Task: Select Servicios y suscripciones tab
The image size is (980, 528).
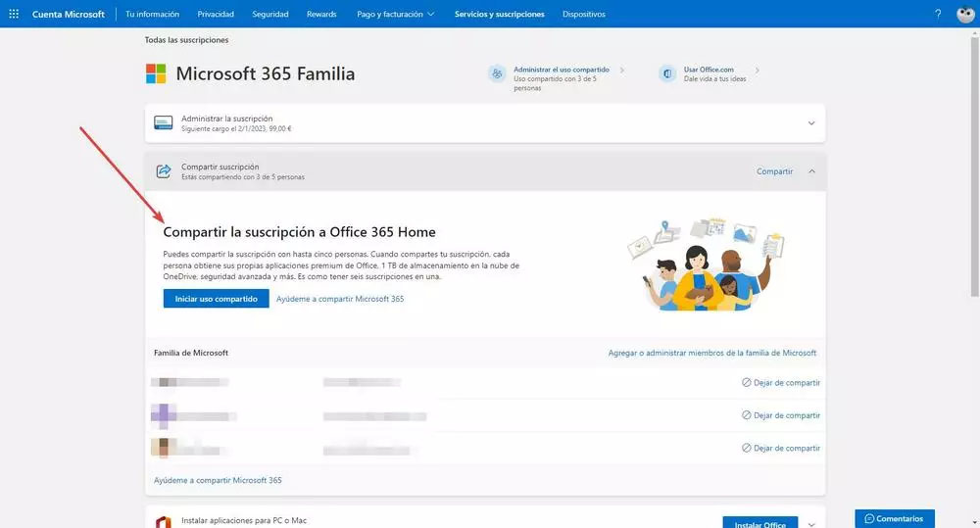Action: [500, 14]
